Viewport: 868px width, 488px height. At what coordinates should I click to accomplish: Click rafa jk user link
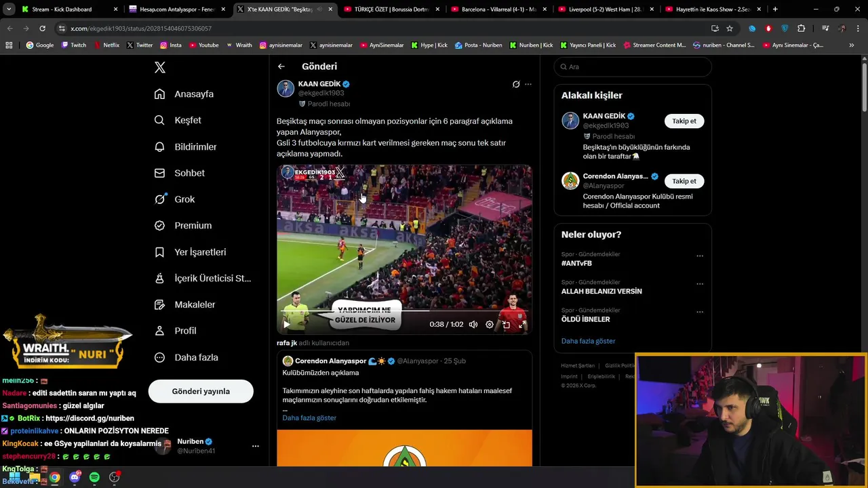(x=287, y=343)
